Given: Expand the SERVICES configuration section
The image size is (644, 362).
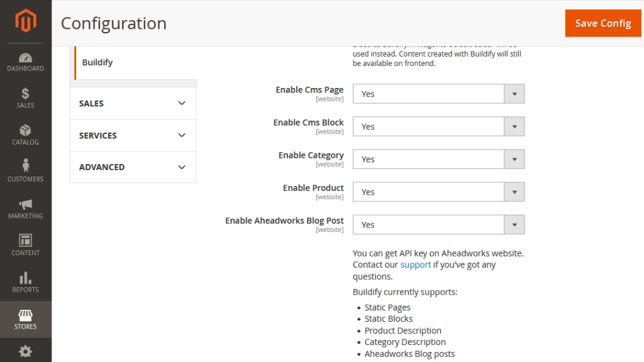Looking at the screenshot, I should tap(133, 136).
